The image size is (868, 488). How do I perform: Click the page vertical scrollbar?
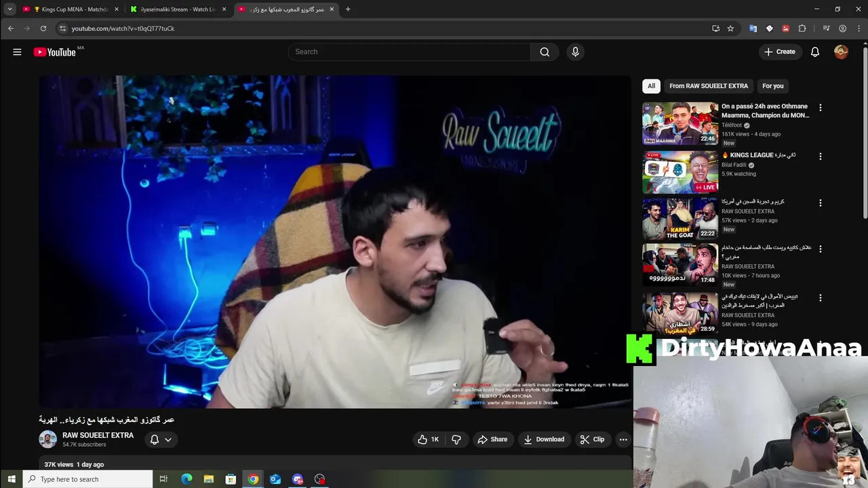click(x=865, y=132)
